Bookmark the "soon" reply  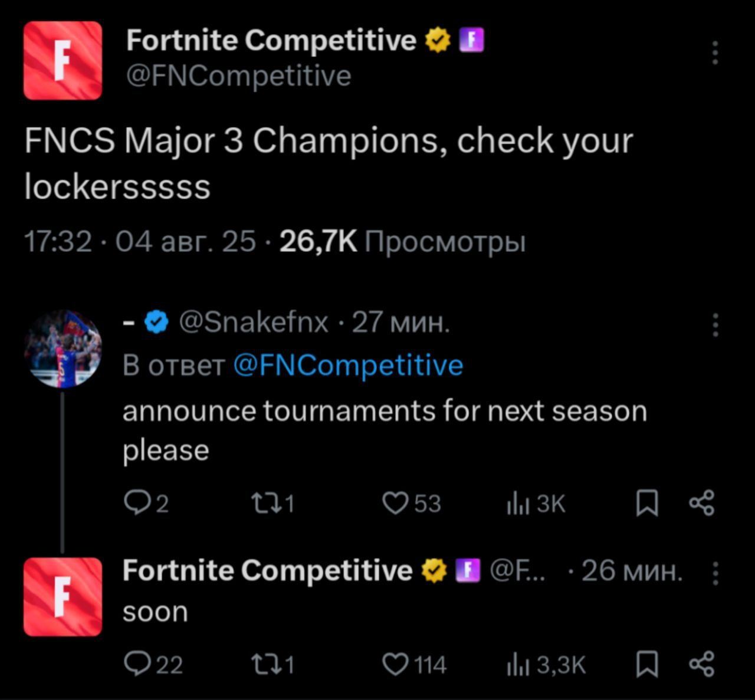648,665
